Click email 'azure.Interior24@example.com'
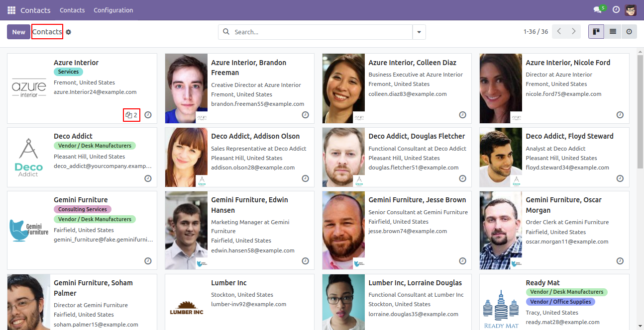 95,92
